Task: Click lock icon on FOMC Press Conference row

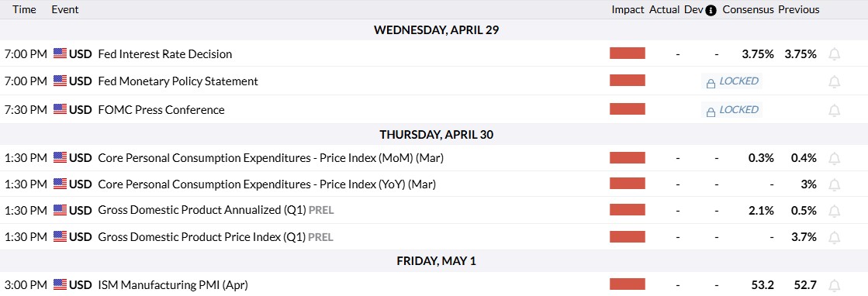Action: 711,112
